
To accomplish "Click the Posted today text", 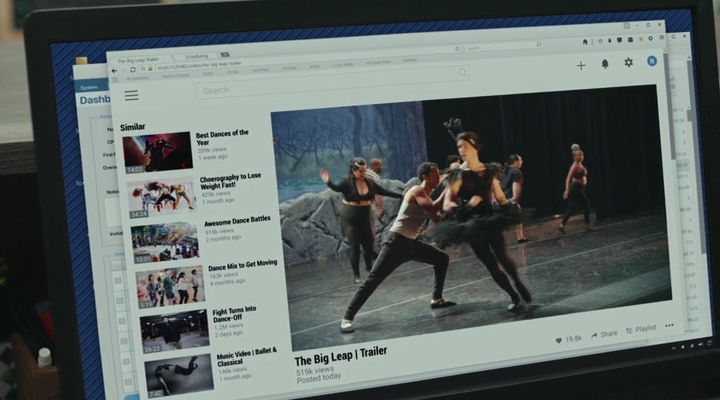I will coord(319,378).
